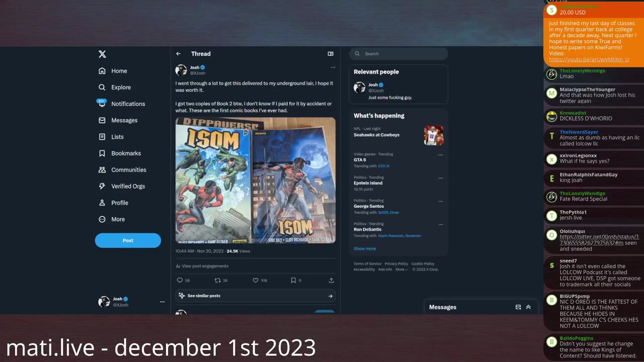This screenshot has height=362, width=644.
Task: Open Accessibility footer link
Action: [364, 269]
